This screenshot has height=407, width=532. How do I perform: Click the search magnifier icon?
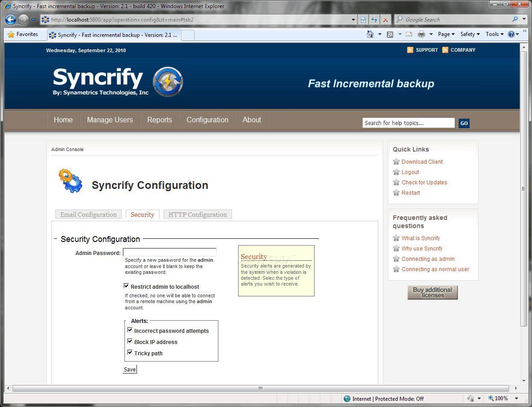pyautogui.click(x=515, y=19)
